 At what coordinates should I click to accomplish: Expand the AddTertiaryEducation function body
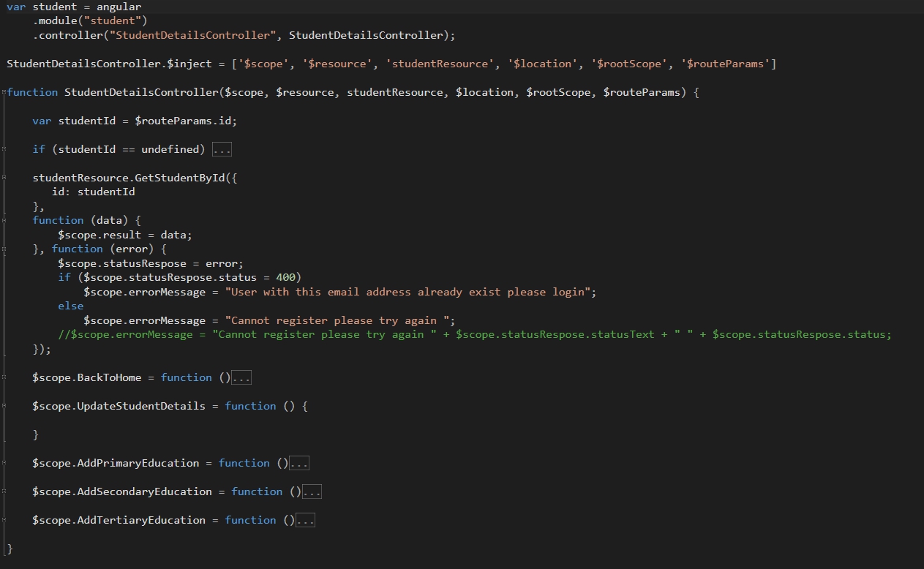pyautogui.click(x=306, y=519)
